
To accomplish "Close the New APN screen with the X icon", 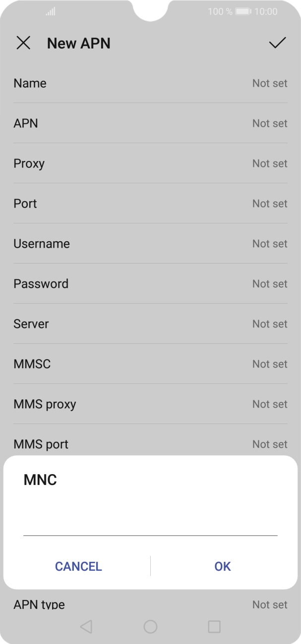I will click(23, 44).
